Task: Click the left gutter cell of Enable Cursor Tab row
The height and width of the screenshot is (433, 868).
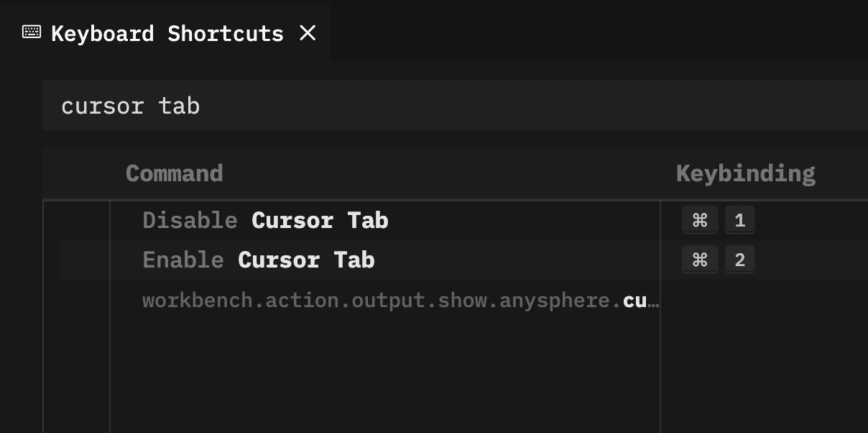Action: 85,260
